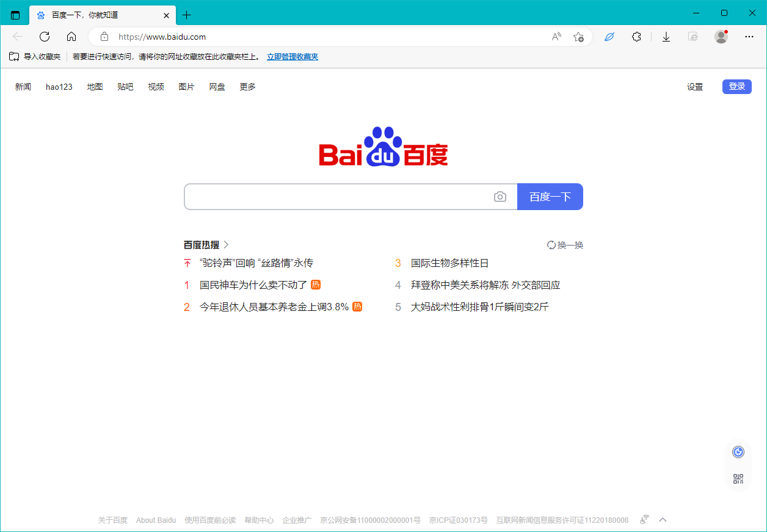This screenshot has height=532, width=767.
Task: Refresh the page with reload icon
Action: tap(45, 37)
